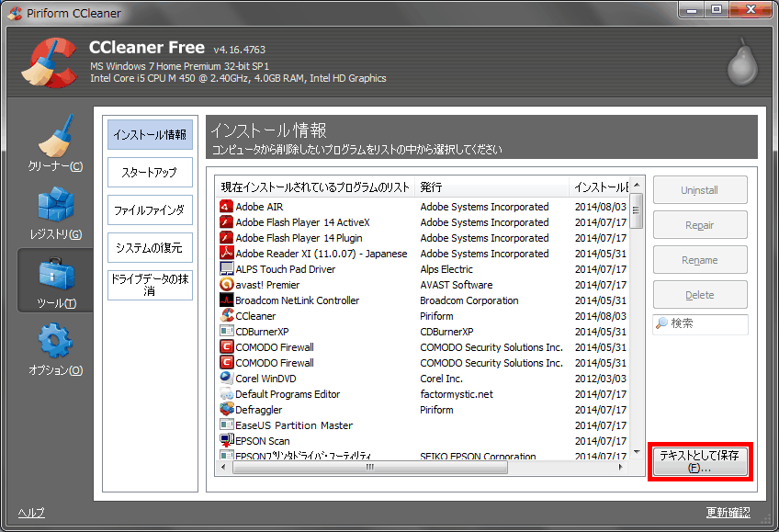This screenshot has width=779, height=532.
Task: Open the オプション (Options) gear section
Action: coord(55,349)
